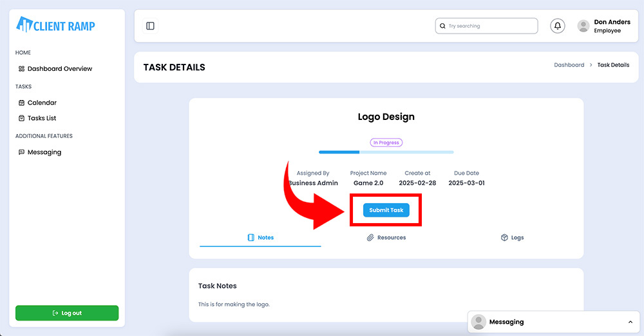Click the Tasks List sidebar icon
This screenshot has height=336, width=644.
21,118
